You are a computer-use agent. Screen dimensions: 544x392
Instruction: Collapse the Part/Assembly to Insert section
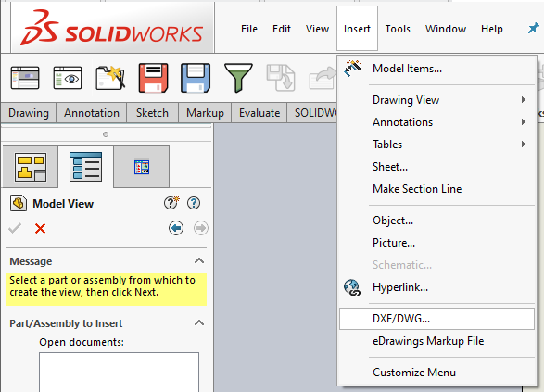coord(199,323)
